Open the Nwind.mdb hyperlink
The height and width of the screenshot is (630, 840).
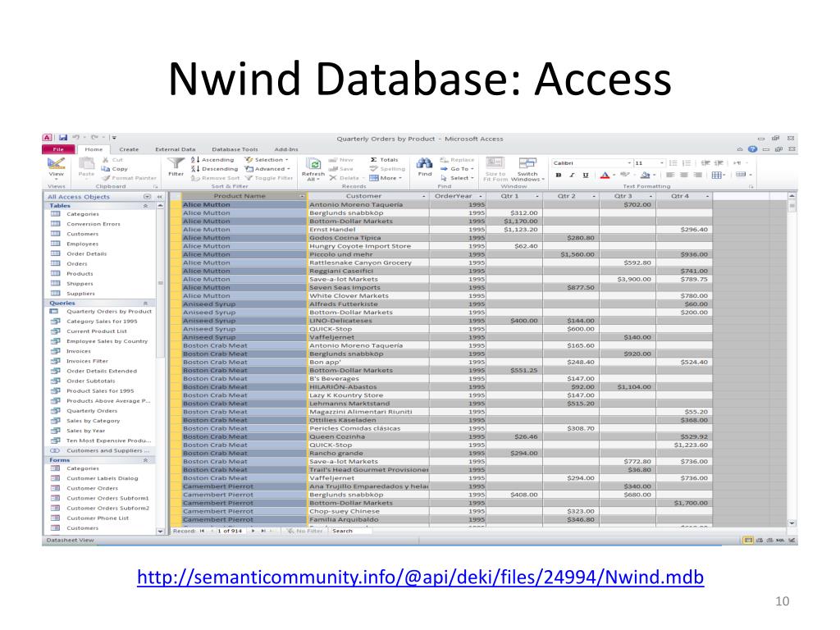coord(421,577)
